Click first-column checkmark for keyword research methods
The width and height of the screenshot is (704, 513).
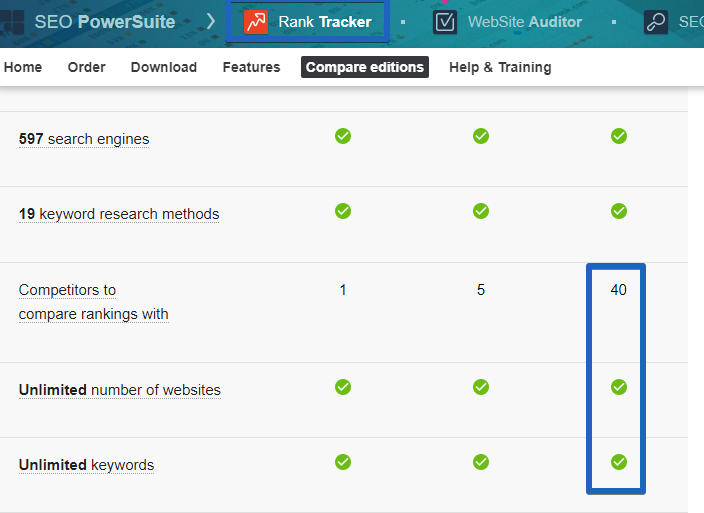[x=343, y=211]
